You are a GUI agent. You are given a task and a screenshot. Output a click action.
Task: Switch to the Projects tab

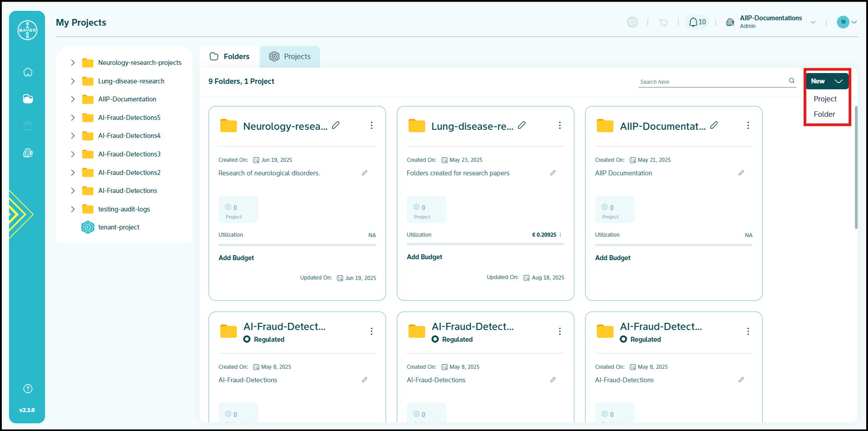pyautogui.click(x=290, y=56)
